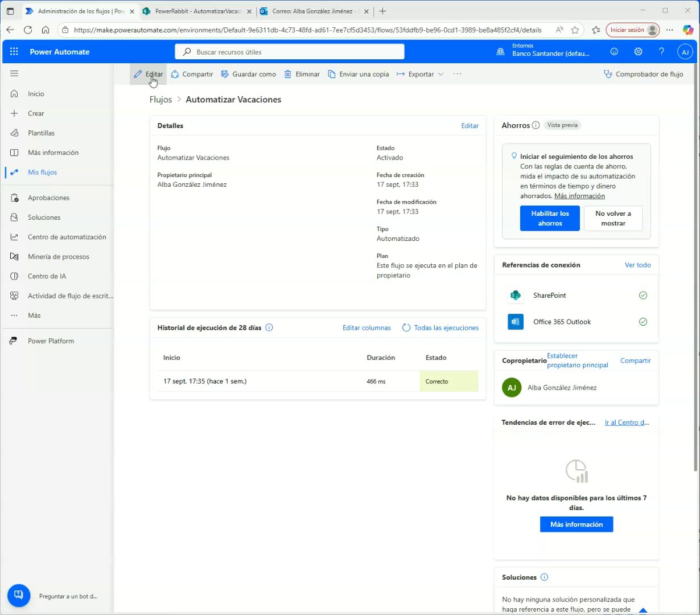Click Compartir in the command bar
700x615 pixels.
click(x=192, y=74)
